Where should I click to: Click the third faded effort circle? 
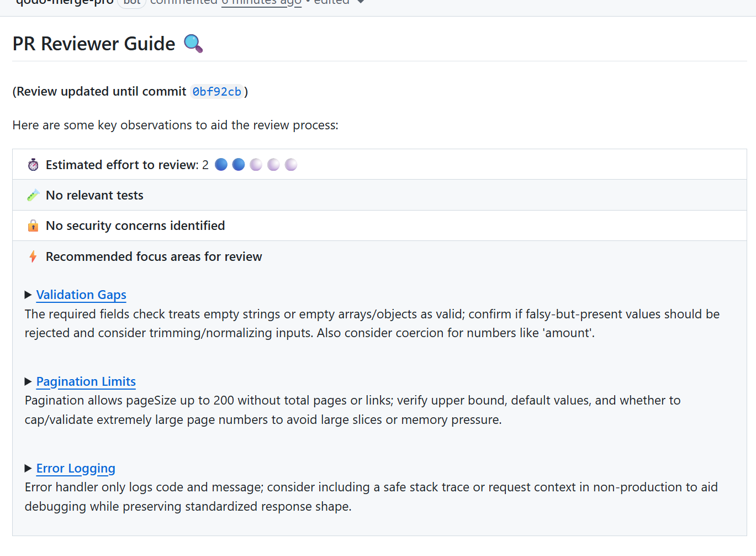(256, 164)
